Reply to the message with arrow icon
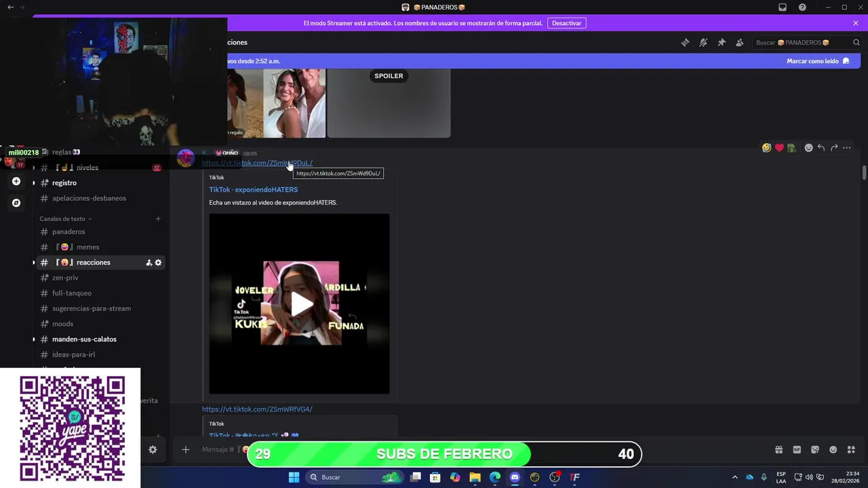This screenshot has height=488, width=868. pyautogui.click(x=821, y=148)
